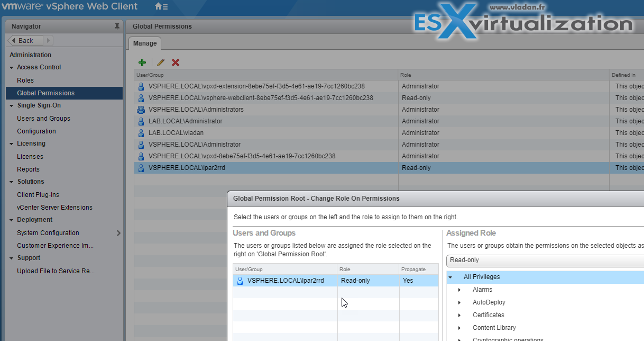Sort by Defined in column
This screenshot has width=644, height=341.
click(627, 75)
